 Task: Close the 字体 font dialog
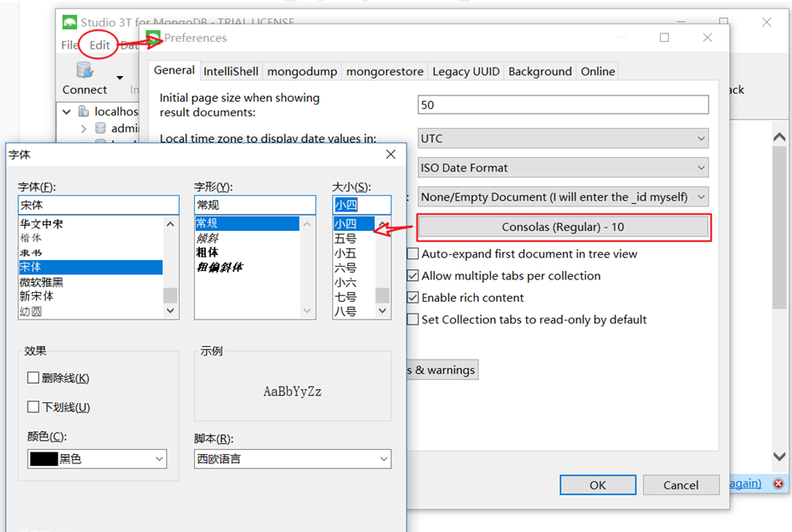(391, 155)
